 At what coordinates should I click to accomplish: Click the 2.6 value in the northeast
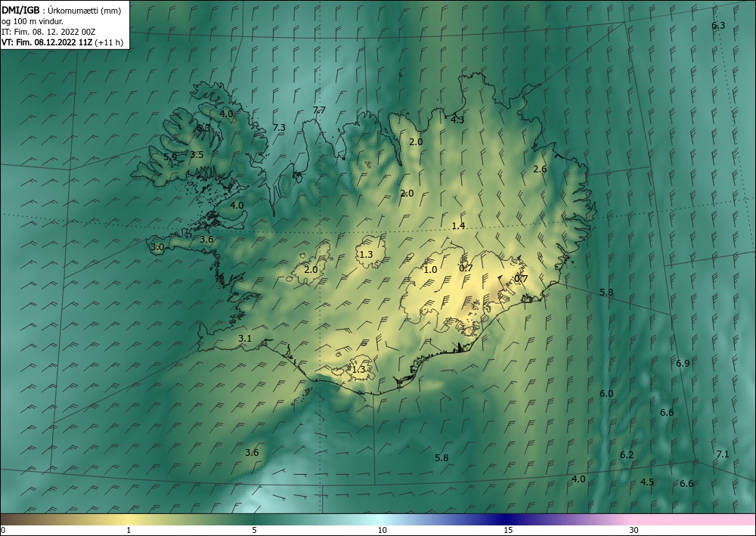tap(540, 169)
